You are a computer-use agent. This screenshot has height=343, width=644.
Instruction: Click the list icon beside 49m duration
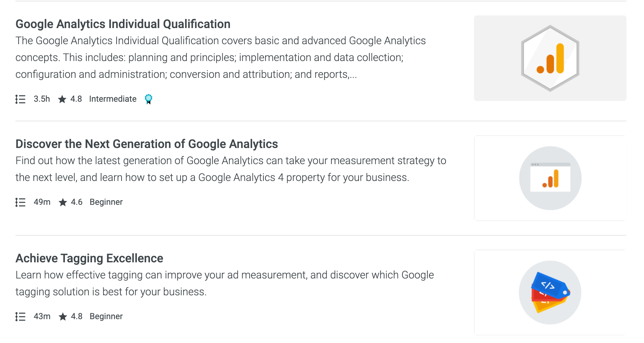(x=20, y=202)
